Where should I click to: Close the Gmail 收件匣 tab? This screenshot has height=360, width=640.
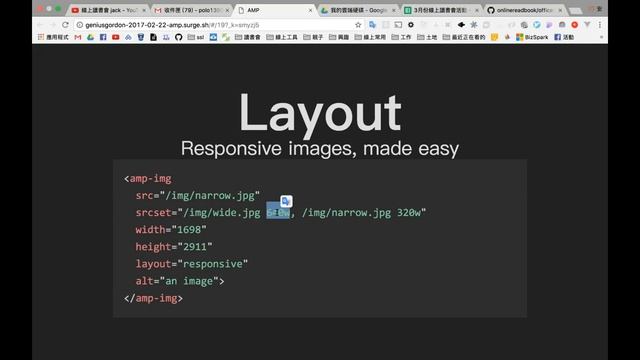pos(227,10)
